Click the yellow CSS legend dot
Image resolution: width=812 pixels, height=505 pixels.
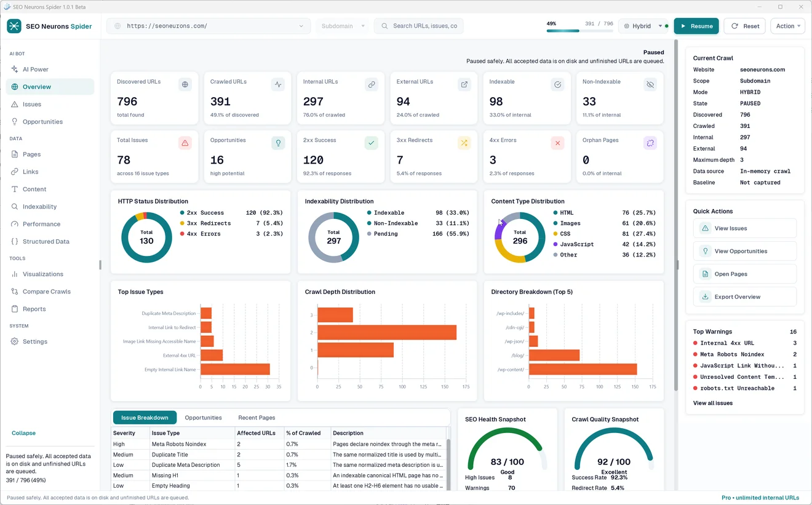(555, 234)
